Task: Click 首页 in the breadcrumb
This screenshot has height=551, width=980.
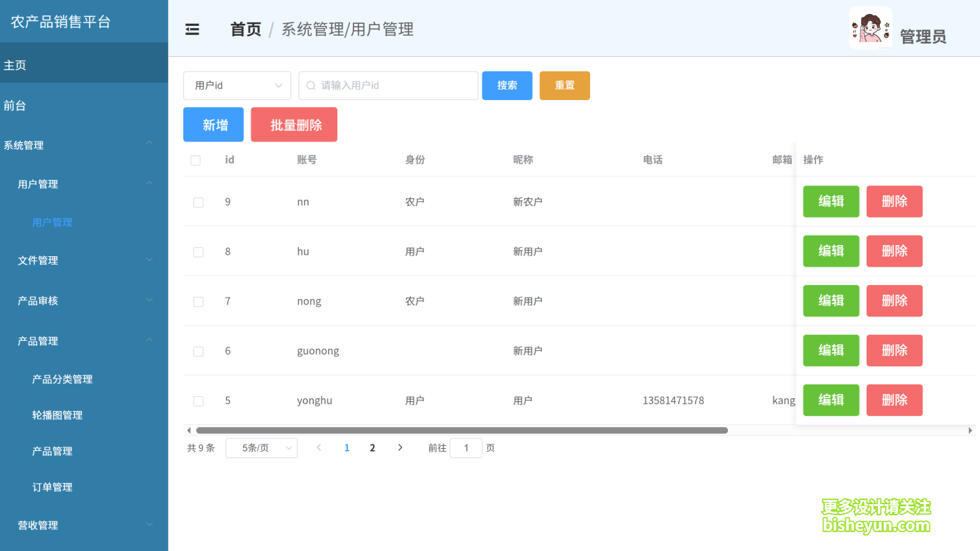Action: click(246, 29)
